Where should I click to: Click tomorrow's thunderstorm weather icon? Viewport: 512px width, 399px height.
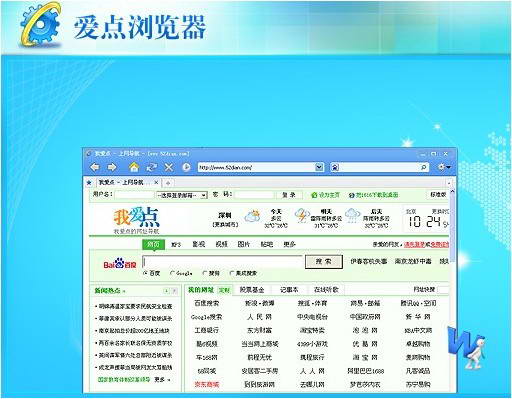tap(302, 216)
